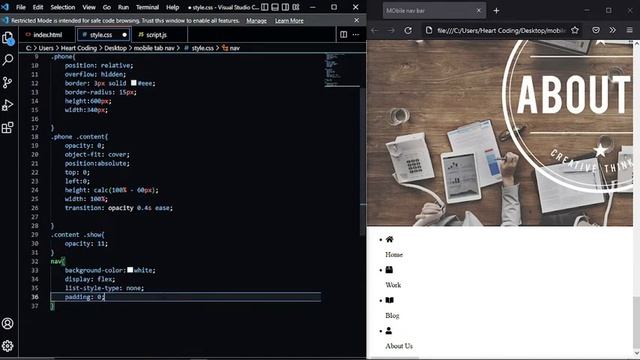Open the #eee color swatch picker

pyautogui.click(x=133, y=83)
